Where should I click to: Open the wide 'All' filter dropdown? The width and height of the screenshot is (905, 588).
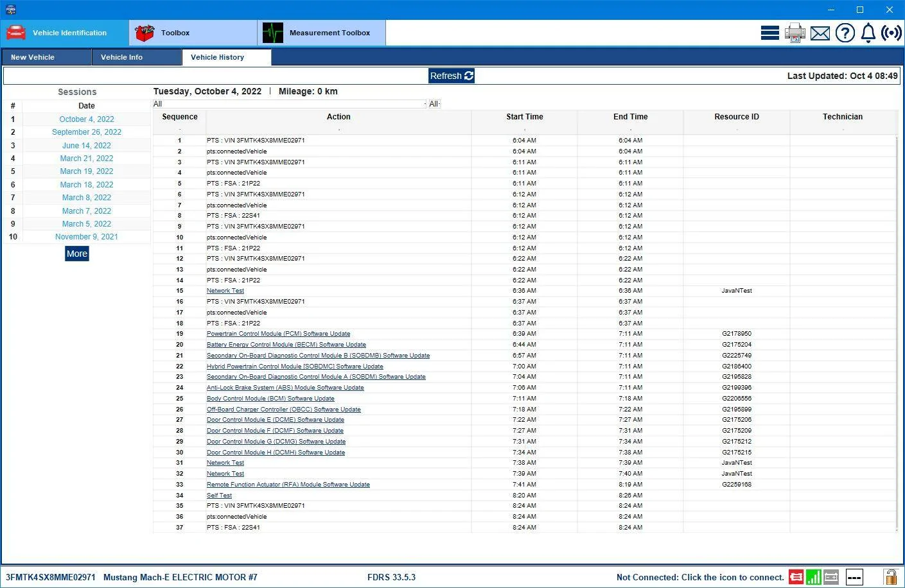290,104
